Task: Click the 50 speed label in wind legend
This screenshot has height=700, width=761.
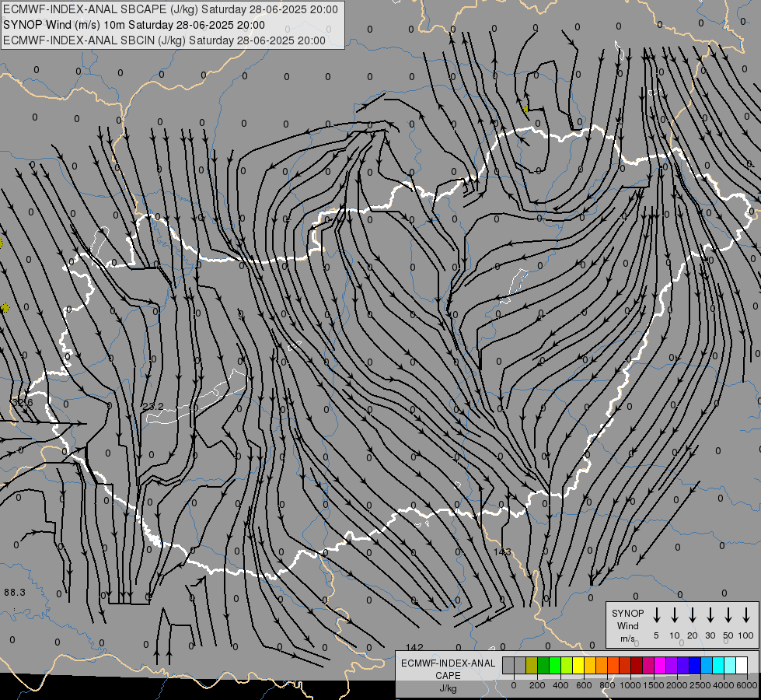Action: click(x=728, y=635)
